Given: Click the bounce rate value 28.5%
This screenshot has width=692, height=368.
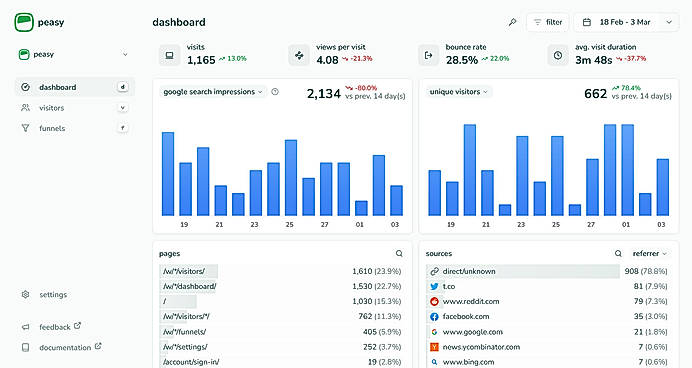Looking at the screenshot, I should coord(462,60).
